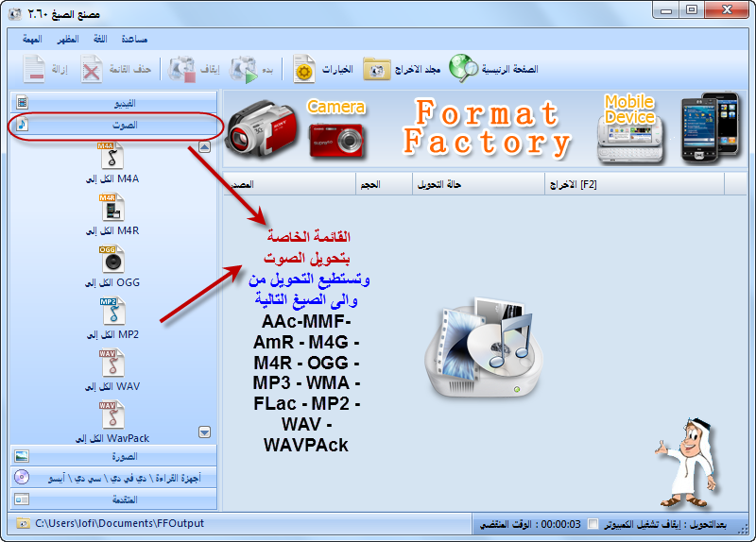756x542 pixels.
Task: Select the All to M4R icon
Action: [112, 208]
